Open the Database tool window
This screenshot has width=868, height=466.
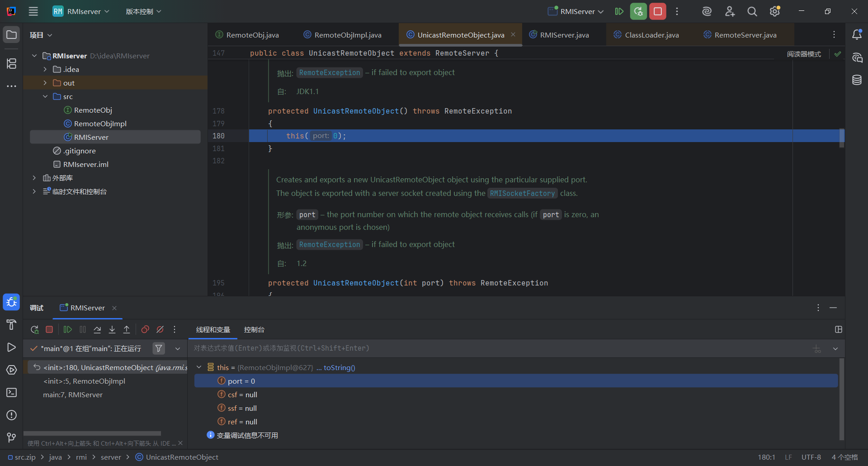pos(857,80)
